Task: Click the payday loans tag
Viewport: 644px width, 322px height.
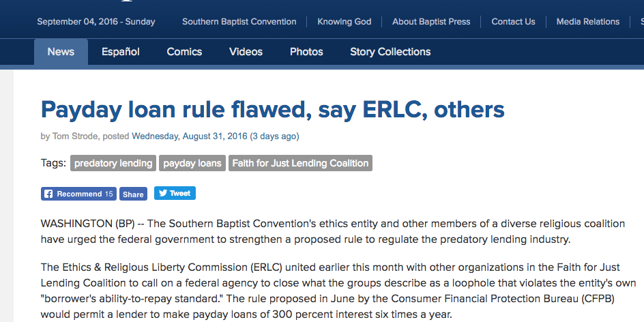Action: point(192,163)
